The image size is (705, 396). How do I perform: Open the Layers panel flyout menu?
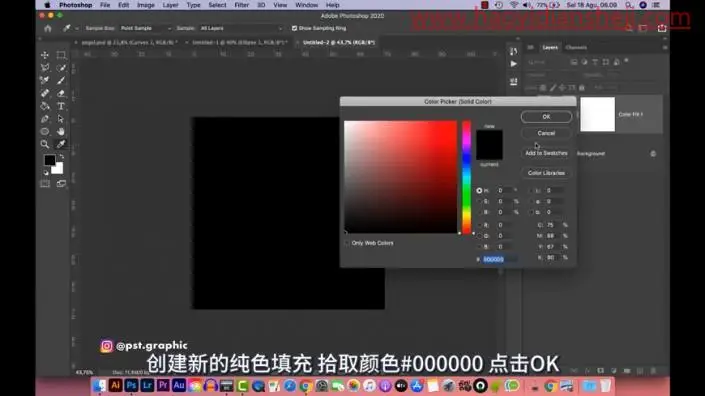665,47
